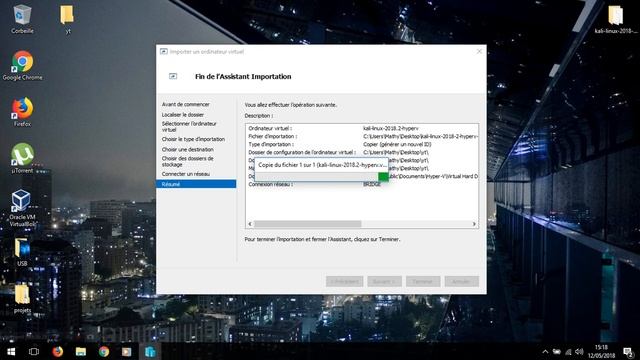Click the description scrollbar right arrow
This screenshot has height=360, width=640.
tap(474, 224)
